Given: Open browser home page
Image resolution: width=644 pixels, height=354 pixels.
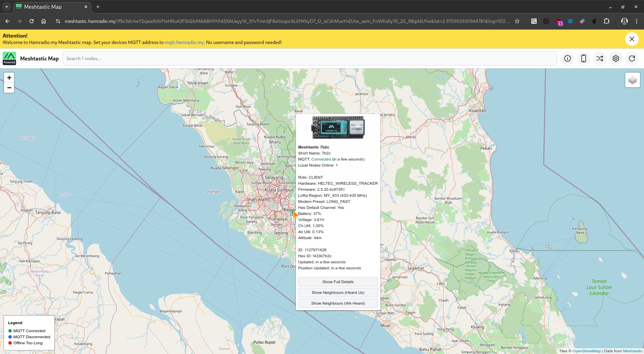Looking at the screenshot, I should 44,21.
